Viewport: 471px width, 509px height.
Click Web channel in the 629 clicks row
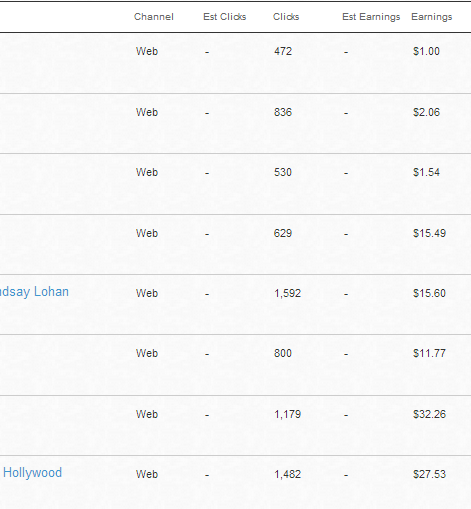tap(147, 233)
